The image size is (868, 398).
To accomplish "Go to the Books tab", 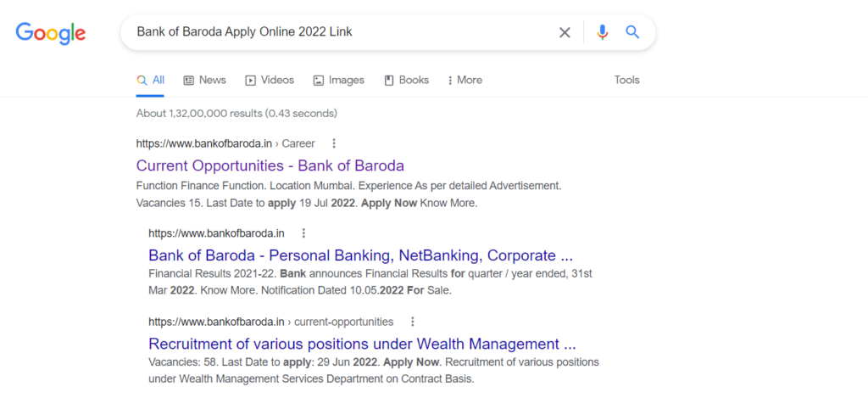I will (406, 80).
